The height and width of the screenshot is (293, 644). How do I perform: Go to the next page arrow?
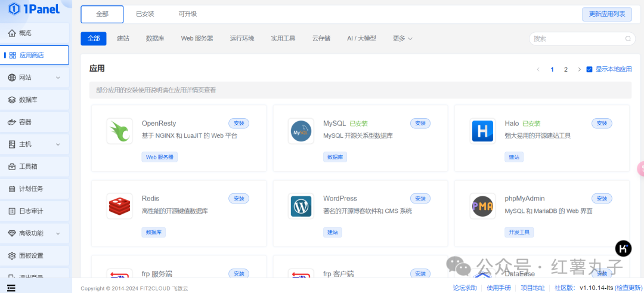pyautogui.click(x=579, y=69)
